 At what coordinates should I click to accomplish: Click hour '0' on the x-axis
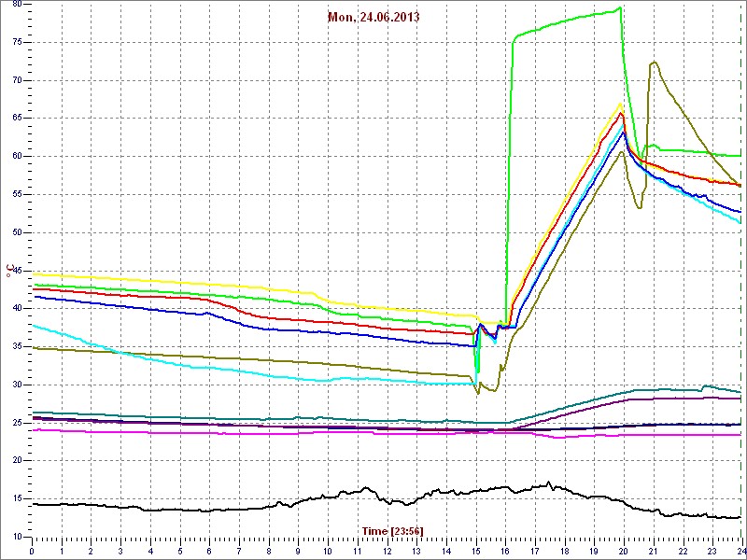[x=32, y=550]
